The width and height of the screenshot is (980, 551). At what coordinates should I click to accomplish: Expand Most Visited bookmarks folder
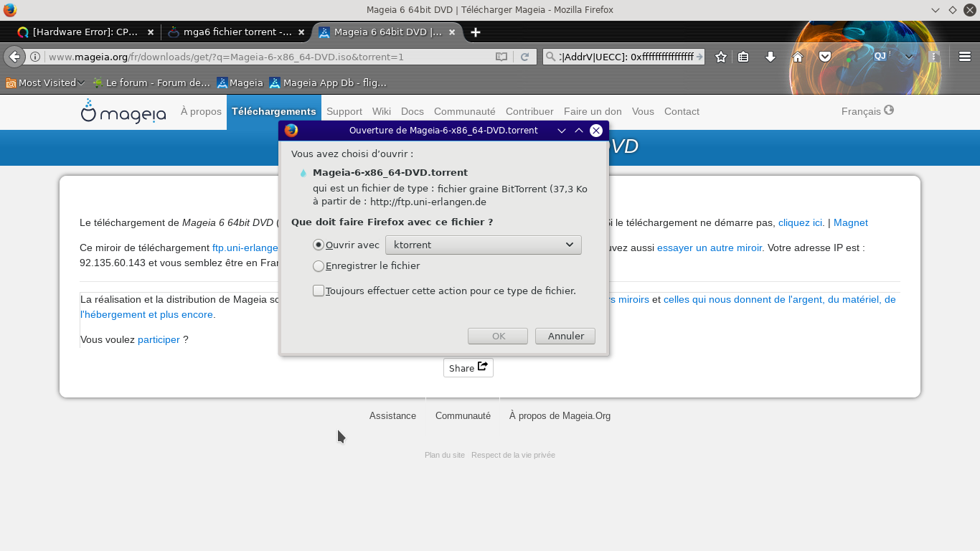pyautogui.click(x=45, y=83)
